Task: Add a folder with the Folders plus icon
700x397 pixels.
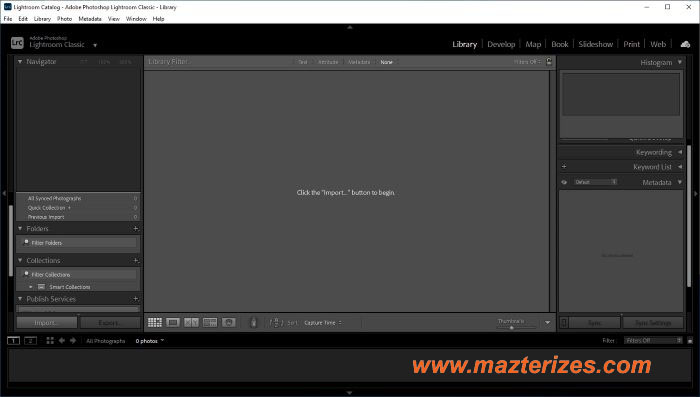Action: 136,229
